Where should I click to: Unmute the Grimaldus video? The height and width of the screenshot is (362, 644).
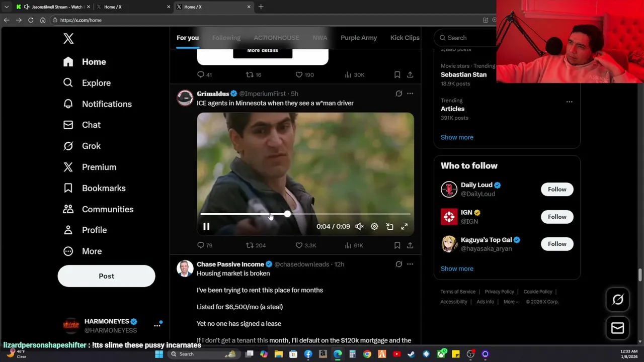pyautogui.click(x=359, y=227)
